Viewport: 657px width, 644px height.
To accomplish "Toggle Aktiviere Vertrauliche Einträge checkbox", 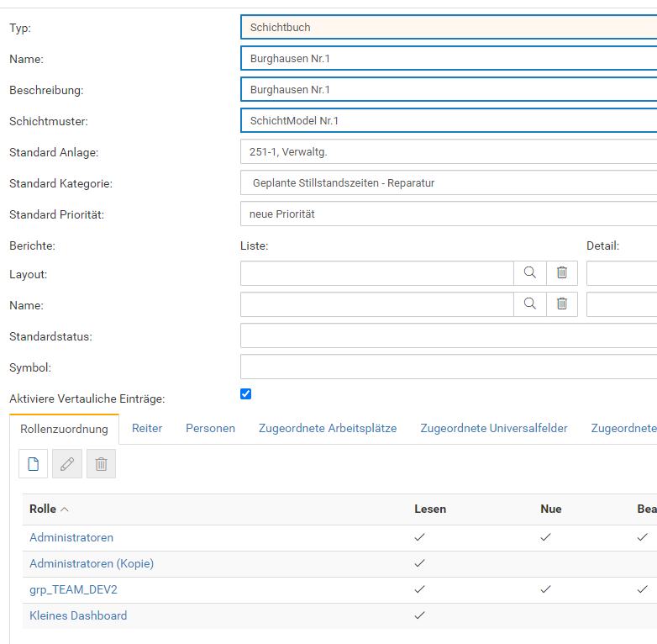I will click(x=246, y=393).
